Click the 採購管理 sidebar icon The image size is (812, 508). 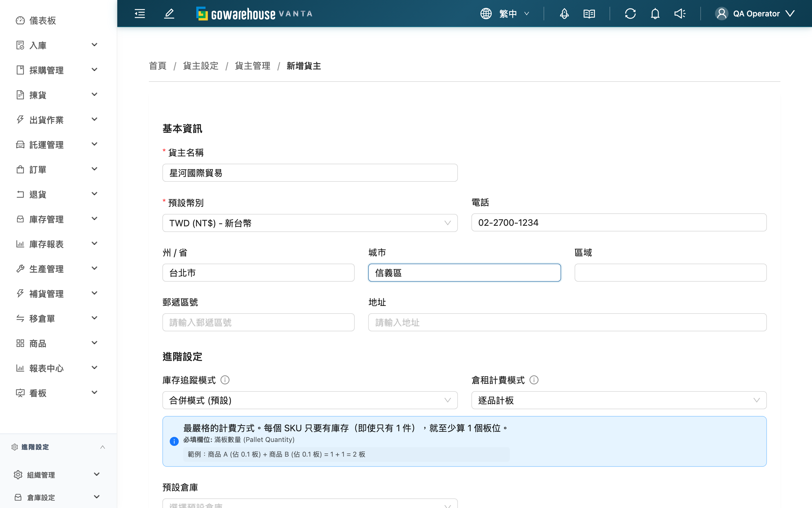click(20, 70)
